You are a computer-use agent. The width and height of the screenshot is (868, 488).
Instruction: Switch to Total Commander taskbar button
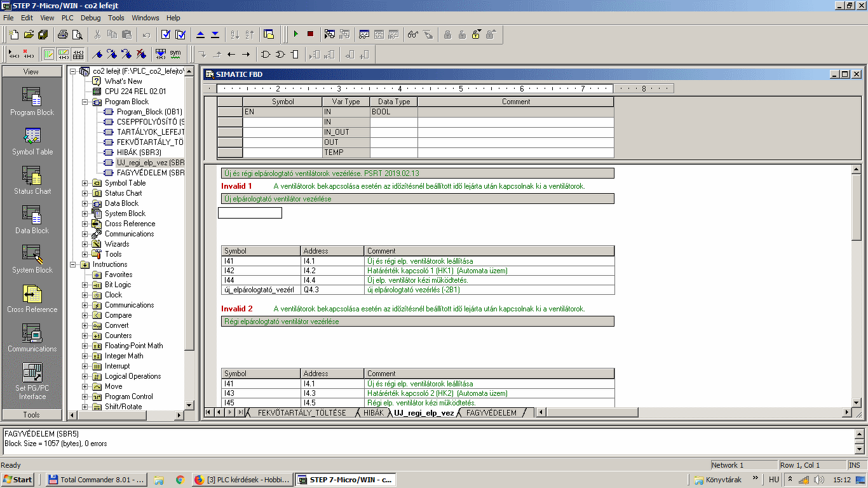[x=97, y=480]
